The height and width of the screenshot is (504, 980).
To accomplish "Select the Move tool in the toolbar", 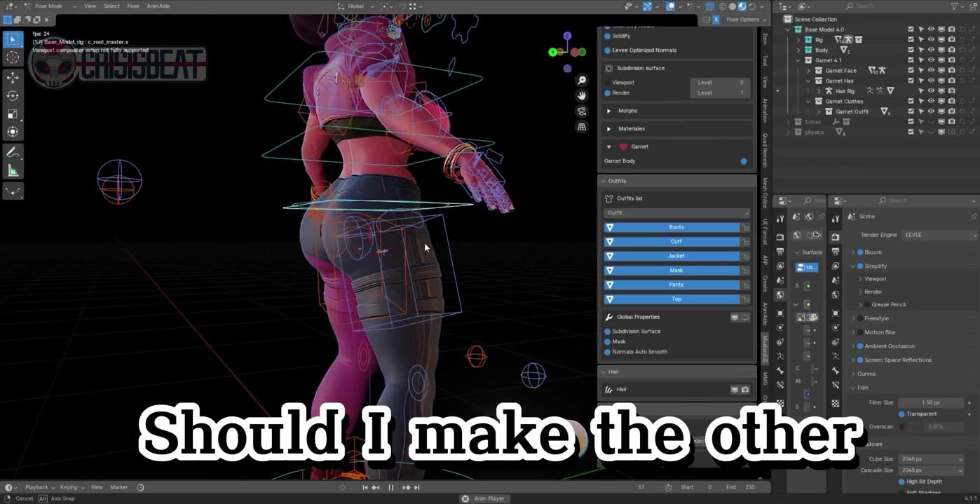I will pyautogui.click(x=13, y=77).
